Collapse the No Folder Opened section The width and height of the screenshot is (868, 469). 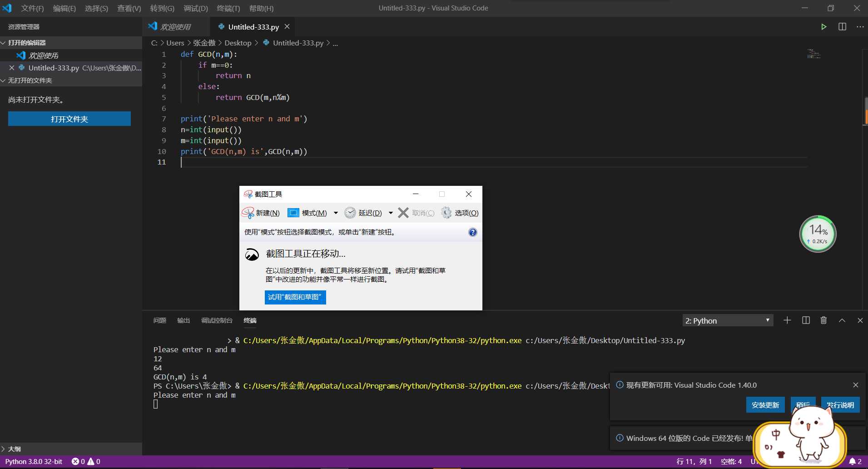[x=71, y=80]
